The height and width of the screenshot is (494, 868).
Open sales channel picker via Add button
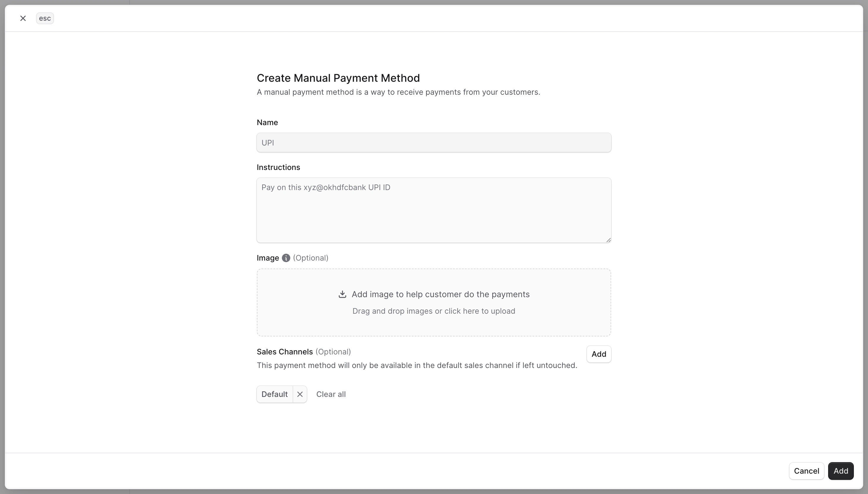[x=598, y=354]
